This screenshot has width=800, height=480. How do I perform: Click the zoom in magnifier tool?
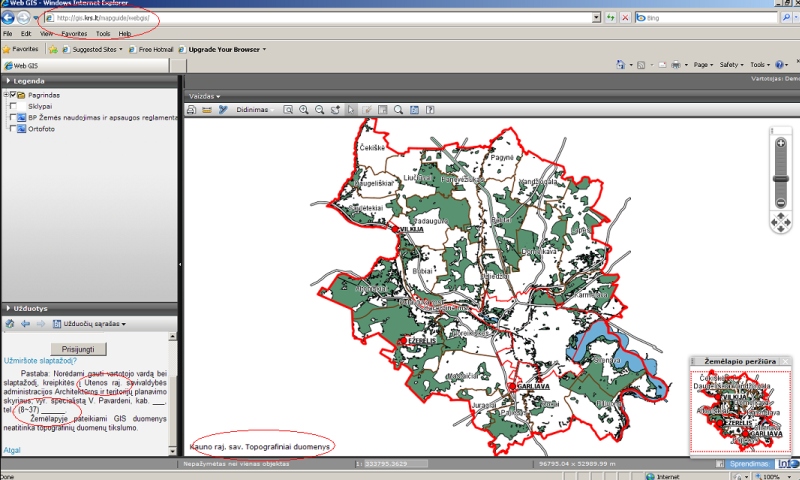(x=304, y=110)
